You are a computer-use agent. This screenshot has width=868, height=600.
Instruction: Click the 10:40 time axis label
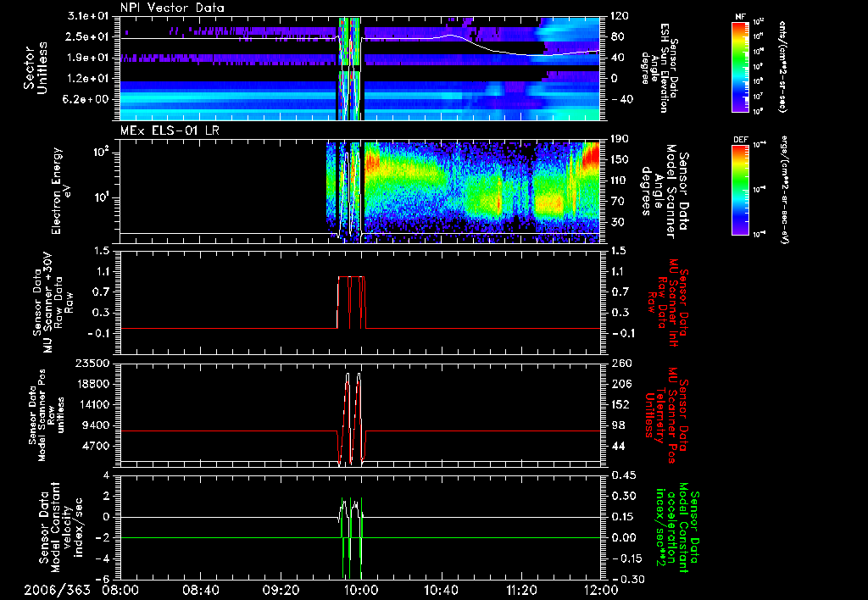(x=442, y=588)
